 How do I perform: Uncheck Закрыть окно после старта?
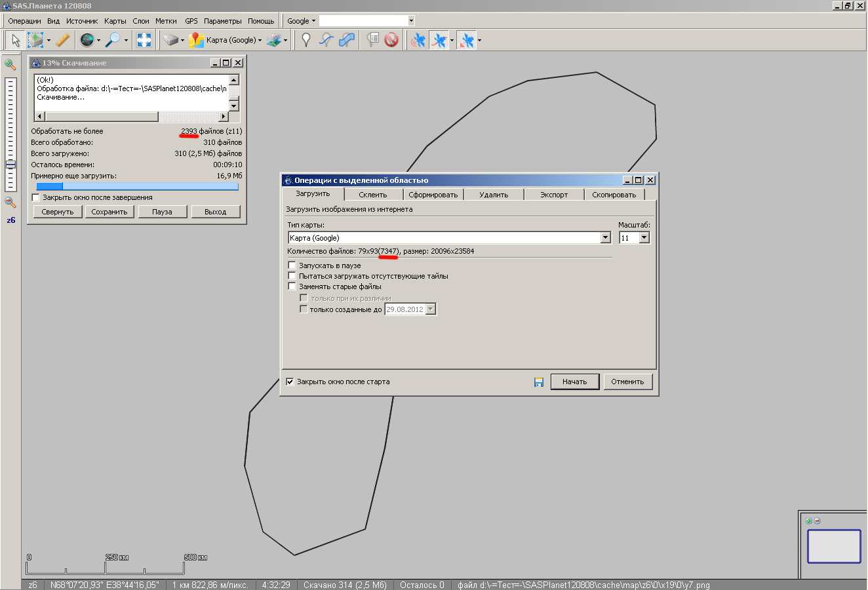(290, 382)
